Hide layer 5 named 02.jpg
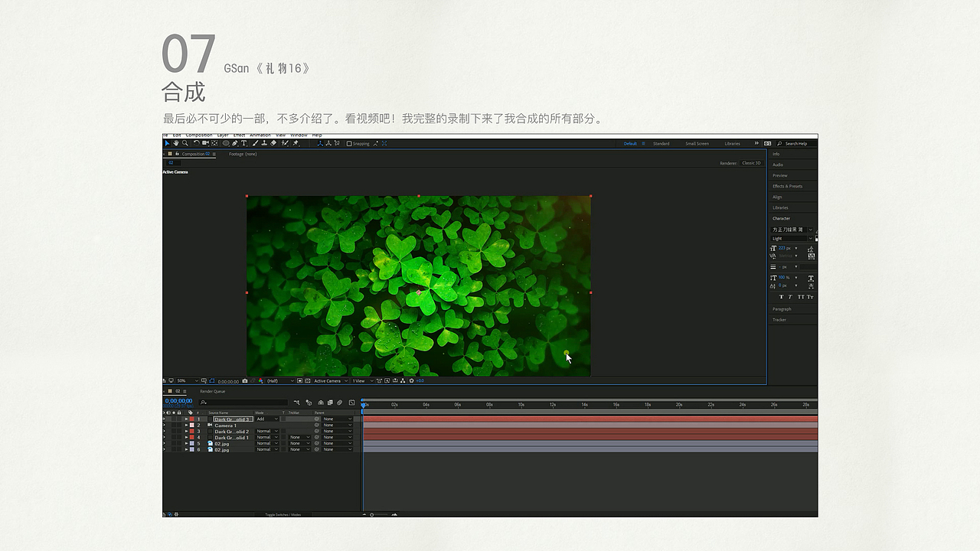Screen dimensions: 980x551 point(165,443)
